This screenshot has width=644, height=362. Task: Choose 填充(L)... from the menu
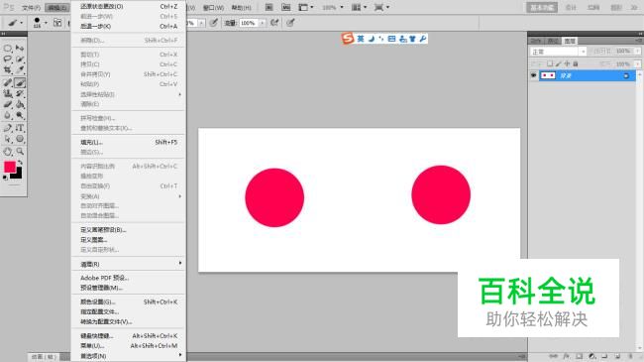click(128, 143)
